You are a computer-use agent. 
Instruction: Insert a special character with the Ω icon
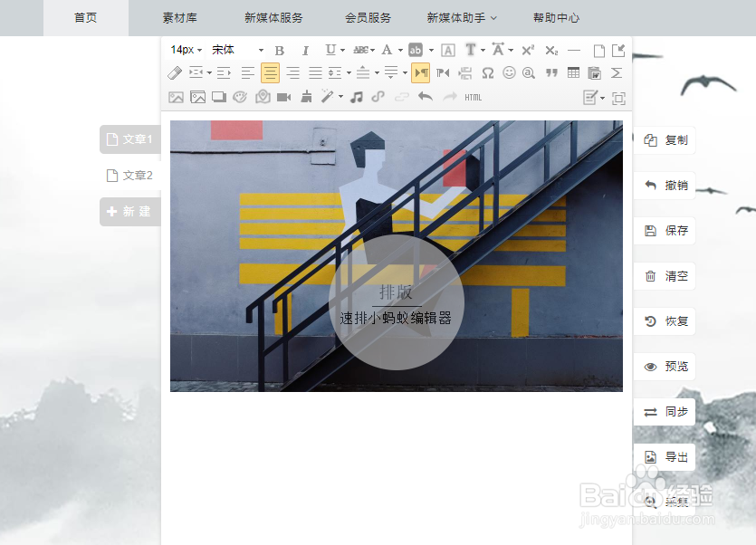point(486,72)
